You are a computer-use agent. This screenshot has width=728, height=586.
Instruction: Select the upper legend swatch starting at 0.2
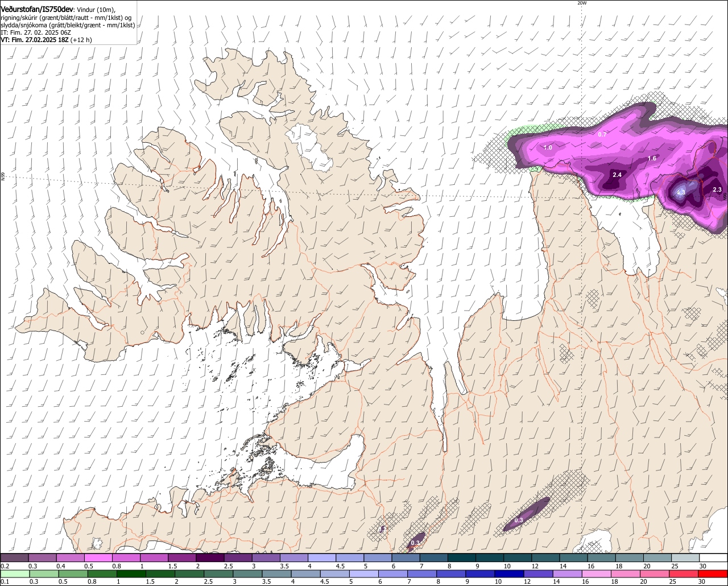[14, 558]
